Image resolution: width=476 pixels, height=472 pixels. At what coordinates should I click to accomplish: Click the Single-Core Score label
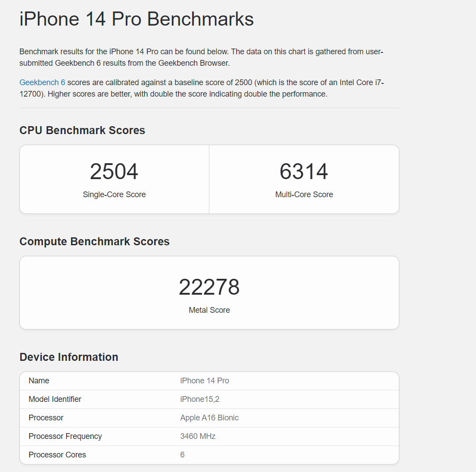pos(114,195)
